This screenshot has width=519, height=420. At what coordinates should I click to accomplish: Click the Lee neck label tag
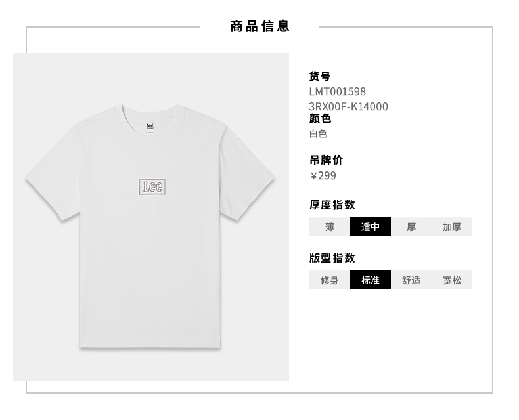[x=150, y=128]
